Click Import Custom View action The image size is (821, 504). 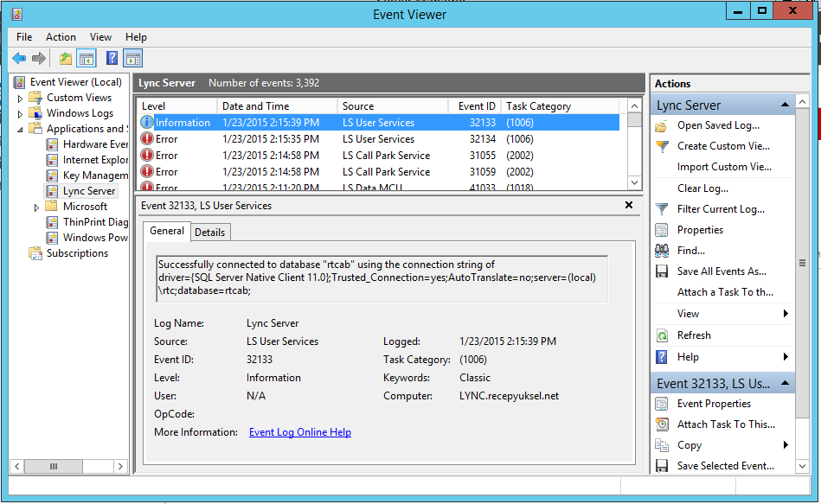tap(724, 167)
